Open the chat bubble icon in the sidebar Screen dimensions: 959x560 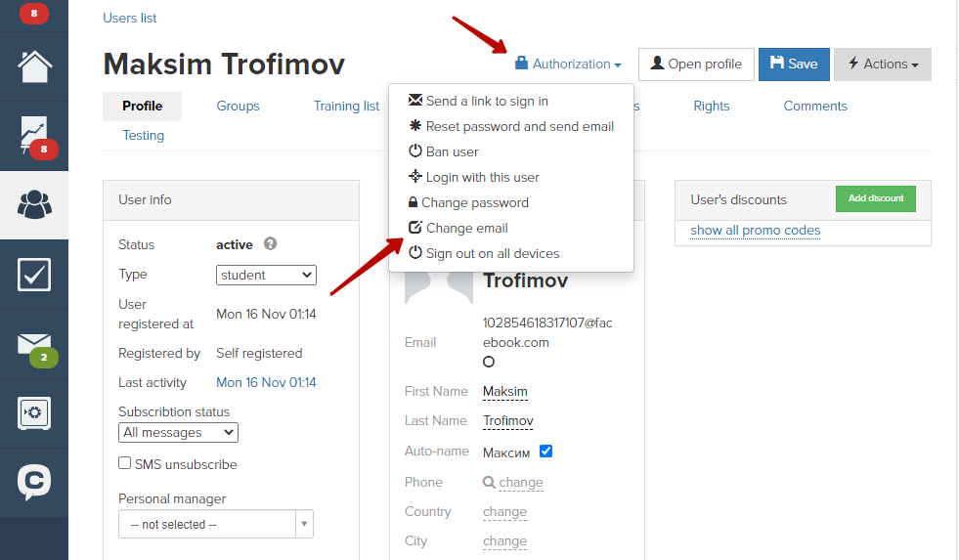tap(34, 483)
